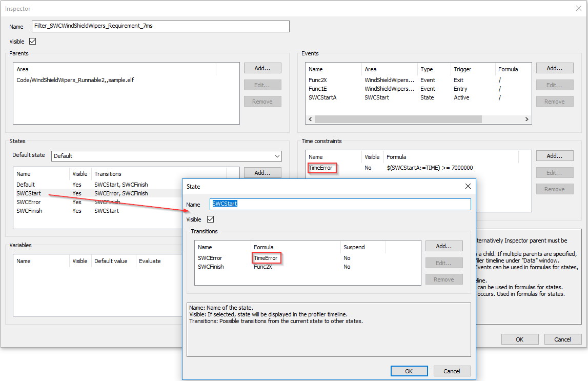The height and width of the screenshot is (381, 588).
Task: Click Inspector Name field with Filter_SWCWindShieldWipers text
Action: pyautogui.click(x=160, y=27)
